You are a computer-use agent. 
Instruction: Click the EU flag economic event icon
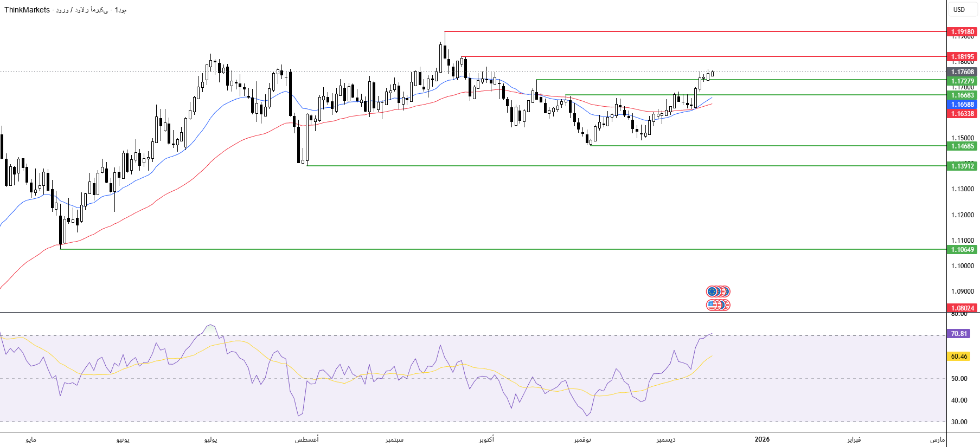pos(712,291)
